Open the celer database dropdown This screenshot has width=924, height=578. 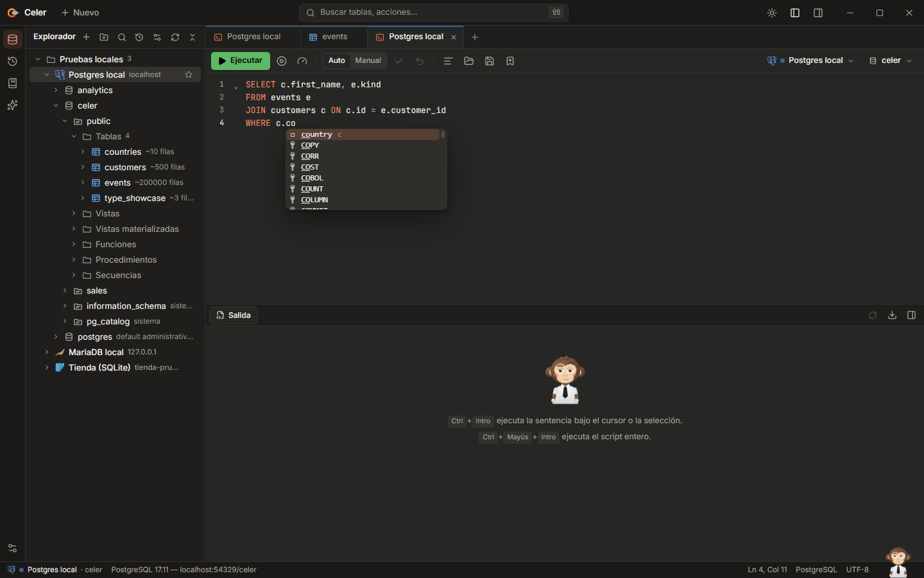890,60
